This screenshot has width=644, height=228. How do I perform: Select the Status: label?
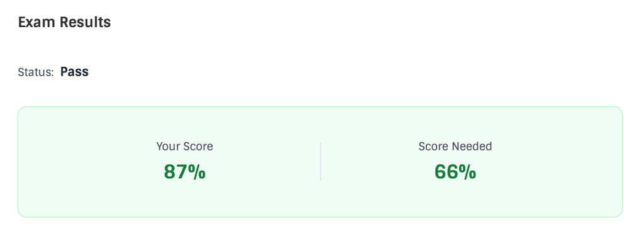[36, 72]
